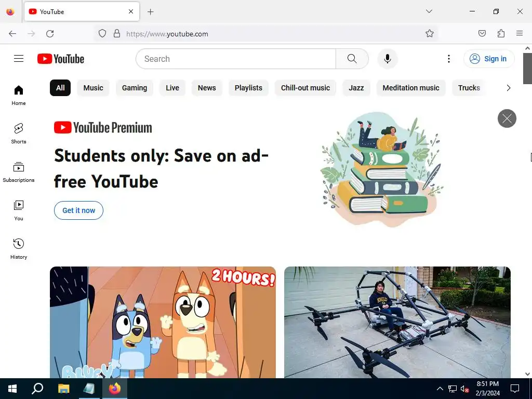Image resolution: width=532 pixels, height=399 pixels.
Task: Open Shorts from the sidebar
Action: pos(19,134)
